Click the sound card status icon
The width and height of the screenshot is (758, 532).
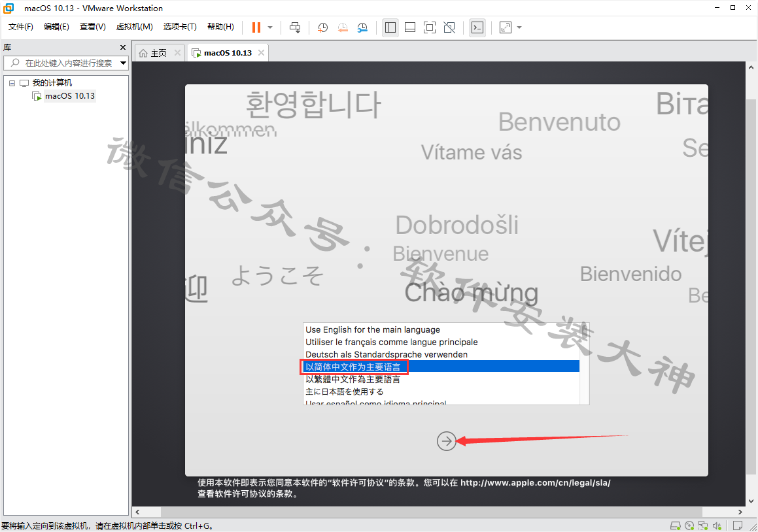tap(717, 525)
